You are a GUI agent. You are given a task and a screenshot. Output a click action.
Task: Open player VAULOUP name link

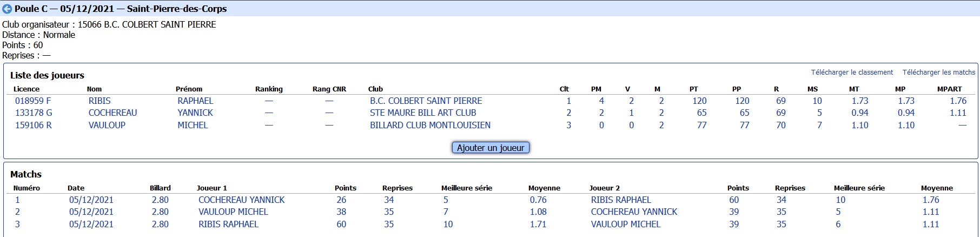107,125
